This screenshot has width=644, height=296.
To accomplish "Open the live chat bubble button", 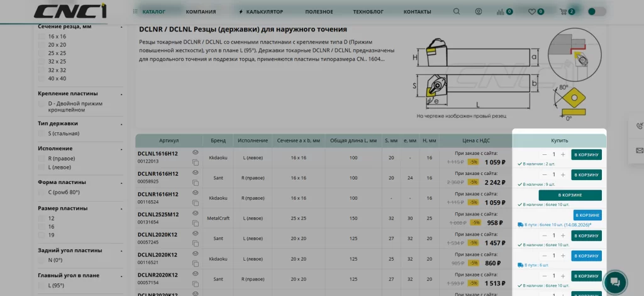I will 615,282.
